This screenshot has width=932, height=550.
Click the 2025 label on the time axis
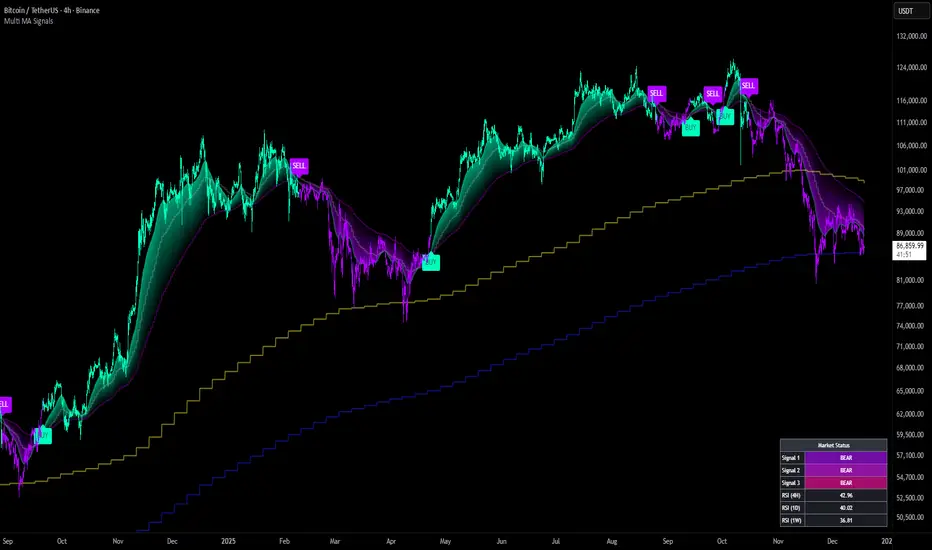[228, 541]
